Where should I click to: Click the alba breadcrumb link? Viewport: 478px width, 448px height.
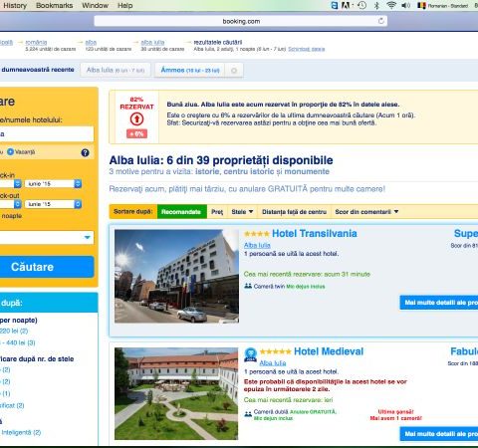[x=91, y=42]
